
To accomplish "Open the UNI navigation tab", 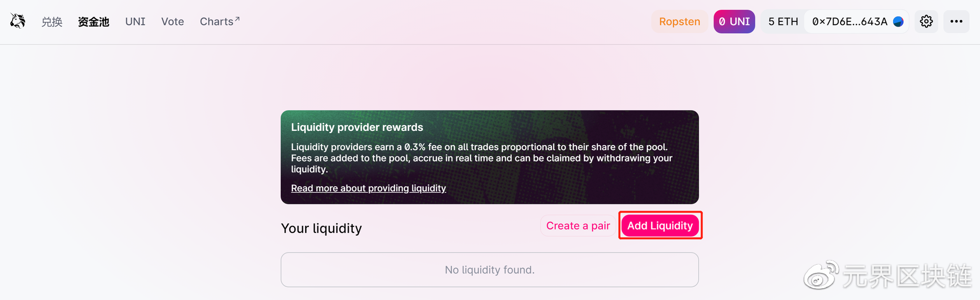I will 135,21.
